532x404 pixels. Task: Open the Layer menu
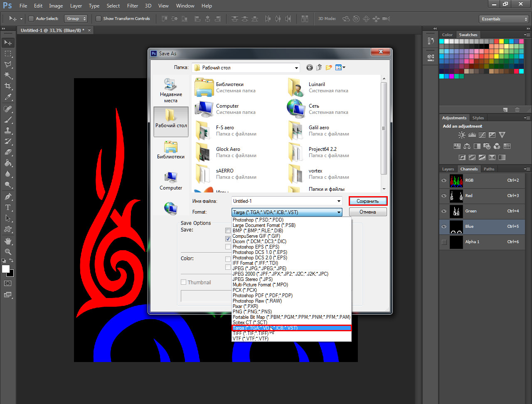tap(76, 6)
